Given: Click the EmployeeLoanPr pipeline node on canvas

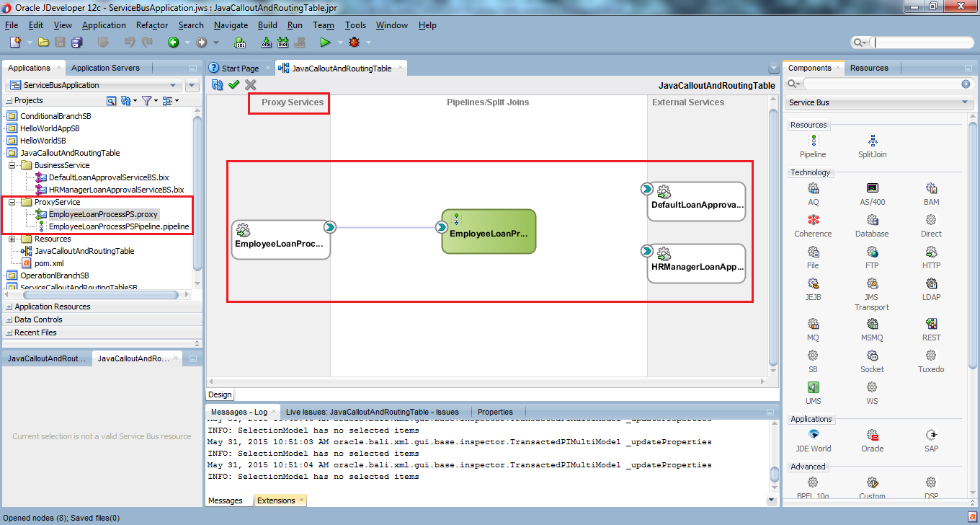Looking at the screenshot, I should click(489, 231).
